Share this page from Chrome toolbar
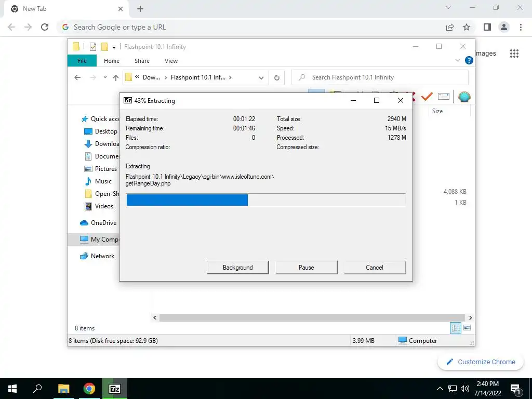 pos(450,27)
